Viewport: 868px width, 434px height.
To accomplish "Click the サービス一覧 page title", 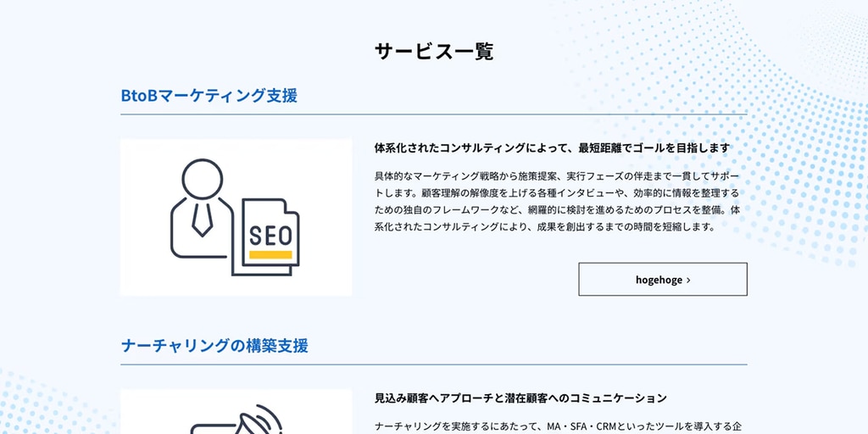I will pyautogui.click(x=434, y=52).
